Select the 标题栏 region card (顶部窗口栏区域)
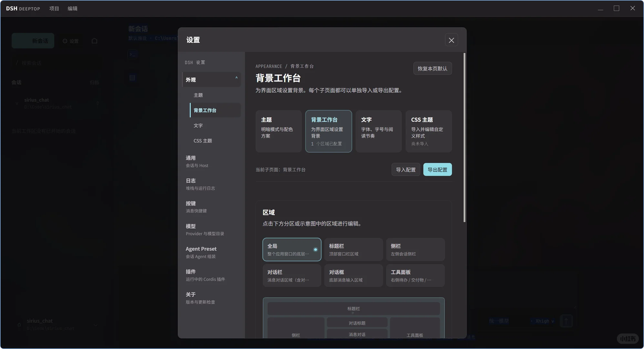 pyautogui.click(x=354, y=249)
